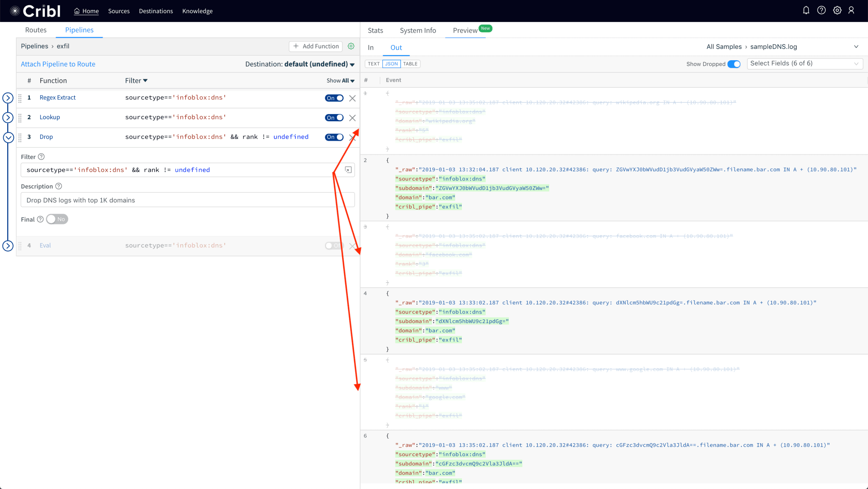
Task: Click the Filter field help icon
Action: coord(41,157)
